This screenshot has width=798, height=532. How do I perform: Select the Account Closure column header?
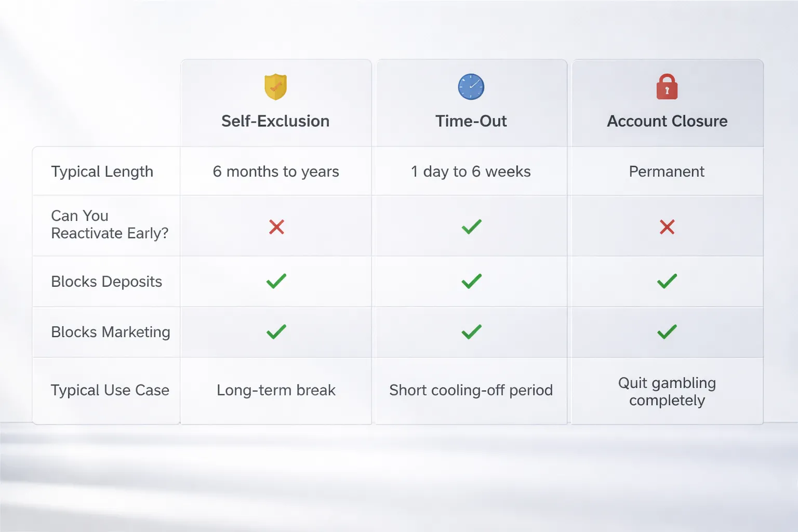[x=668, y=103]
